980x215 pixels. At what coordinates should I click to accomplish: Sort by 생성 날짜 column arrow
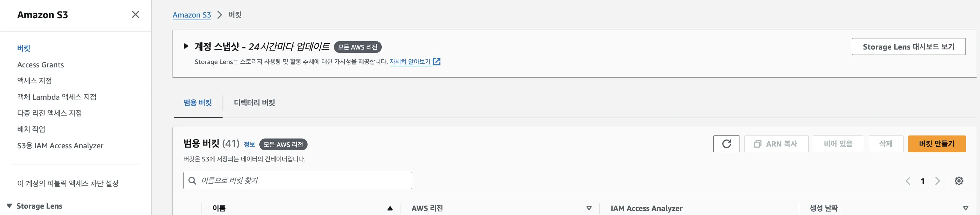pos(965,208)
